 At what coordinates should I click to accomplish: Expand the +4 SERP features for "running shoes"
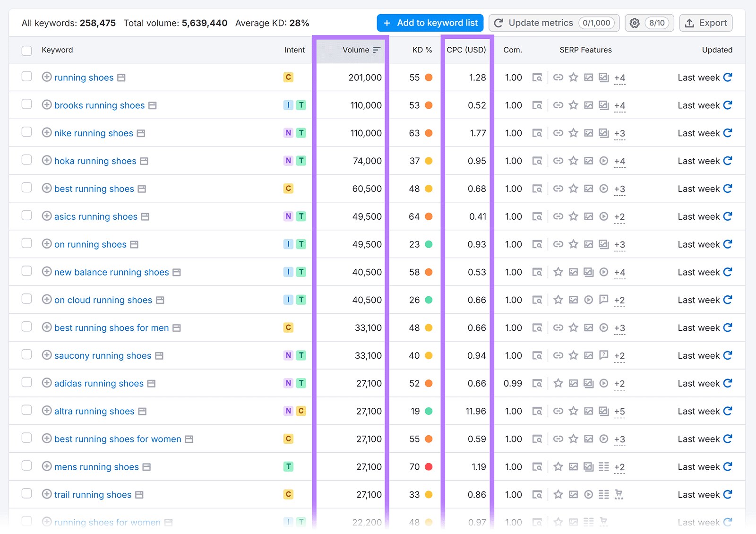click(x=619, y=78)
